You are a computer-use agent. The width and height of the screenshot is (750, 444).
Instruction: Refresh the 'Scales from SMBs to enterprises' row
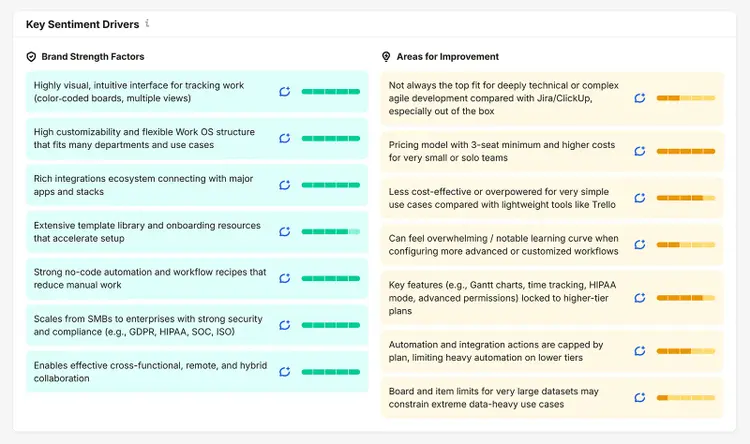pos(285,325)
